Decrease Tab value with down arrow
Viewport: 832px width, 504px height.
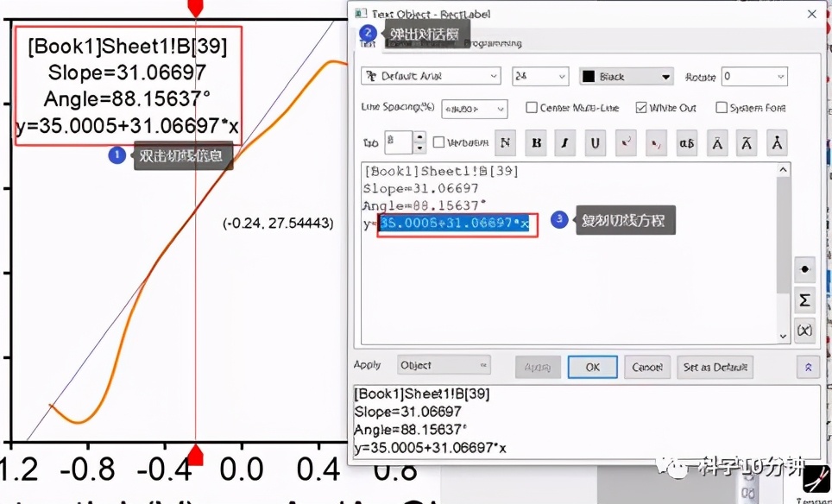(x=419, y=148)
